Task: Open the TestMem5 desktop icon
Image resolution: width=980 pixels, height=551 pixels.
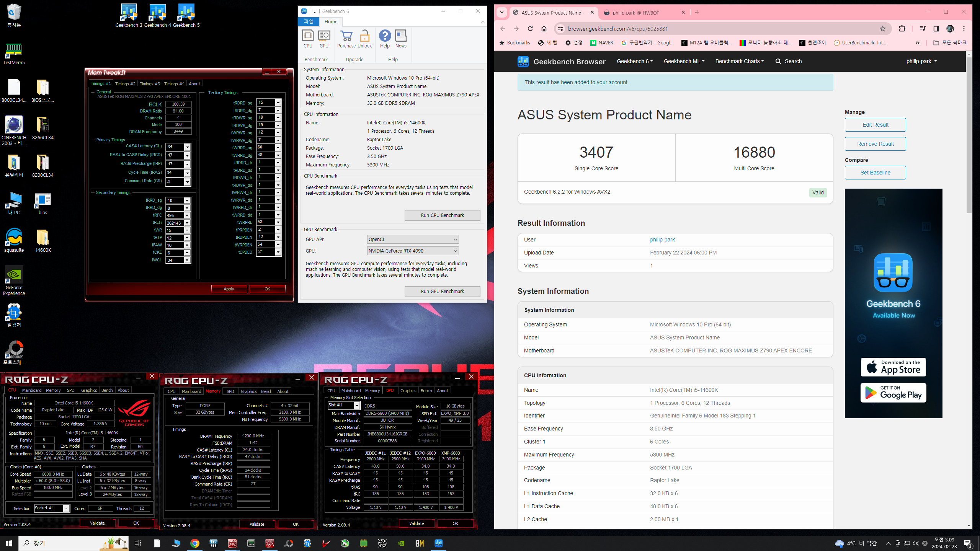Action: [x=14, y=54]
